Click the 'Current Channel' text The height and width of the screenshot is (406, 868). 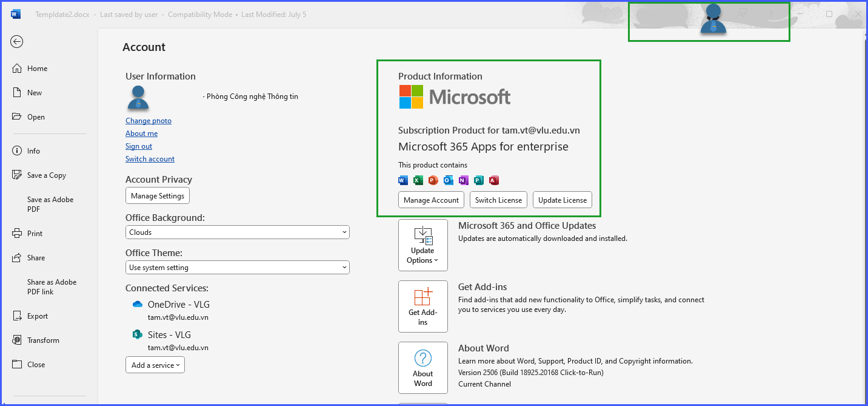pos(484,384)
